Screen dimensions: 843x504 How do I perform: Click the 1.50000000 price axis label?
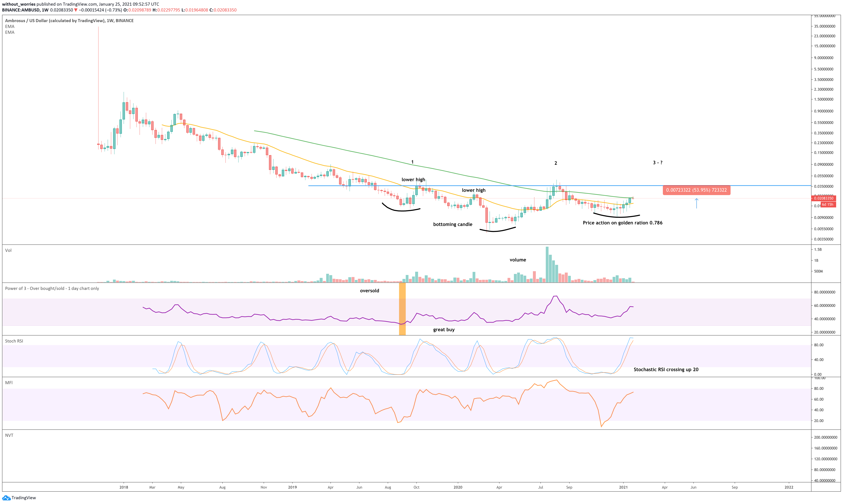coord(823,99)
